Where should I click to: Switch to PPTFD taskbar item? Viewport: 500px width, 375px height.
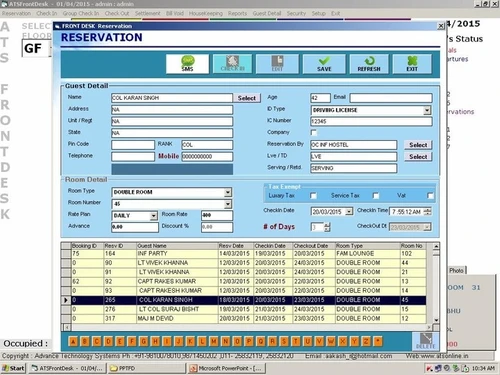tap(147, 368)
